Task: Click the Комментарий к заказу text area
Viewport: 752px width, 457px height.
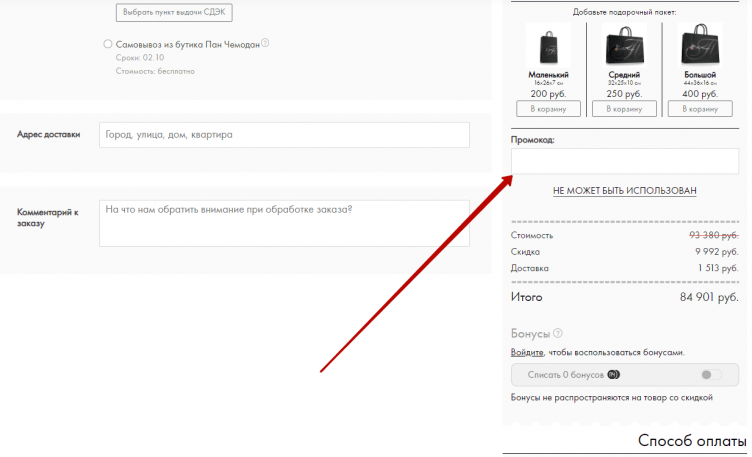Action: [284, 223]
